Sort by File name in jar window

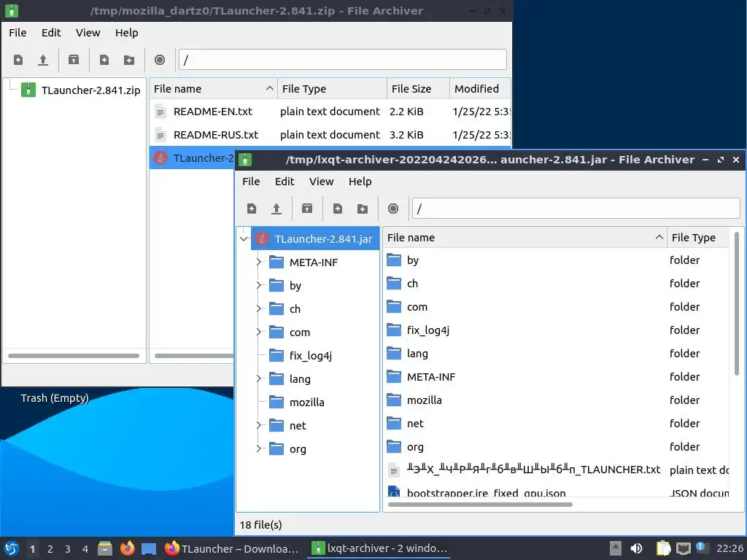(525, 237)
